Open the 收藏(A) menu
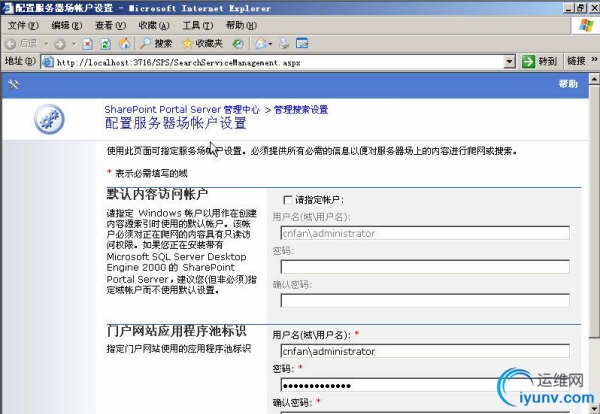This screenshot has height=414, width=600. 154,26
